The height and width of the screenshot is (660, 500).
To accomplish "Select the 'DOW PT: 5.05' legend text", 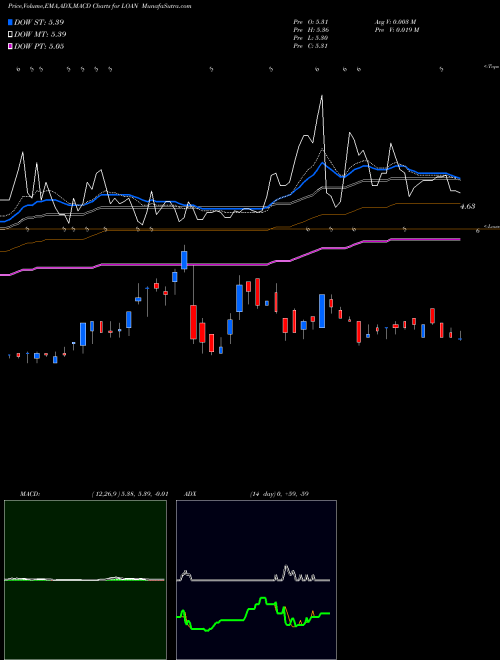I will pos(39,46).
